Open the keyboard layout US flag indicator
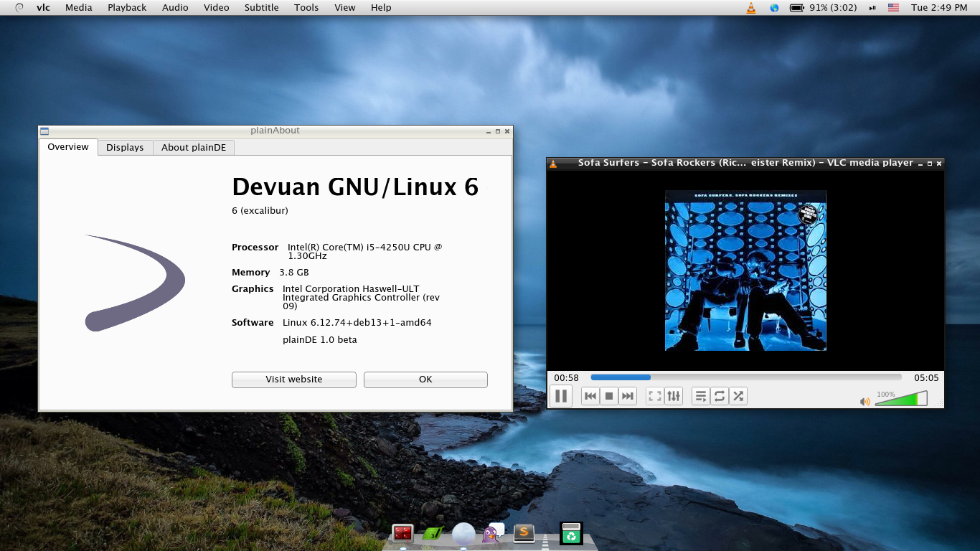The image size is (980, 551). pyautogui.click(x=893, y=8)
